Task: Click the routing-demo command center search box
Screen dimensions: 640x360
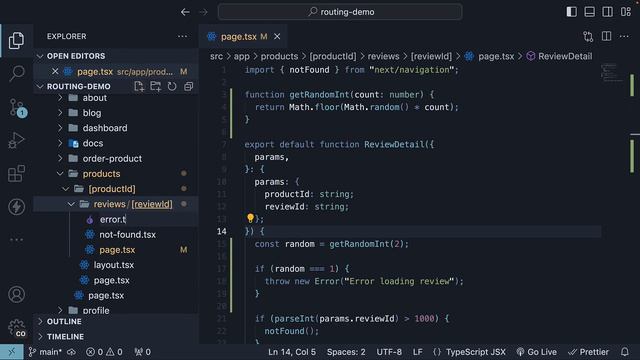Action: [x=340, y=12]
